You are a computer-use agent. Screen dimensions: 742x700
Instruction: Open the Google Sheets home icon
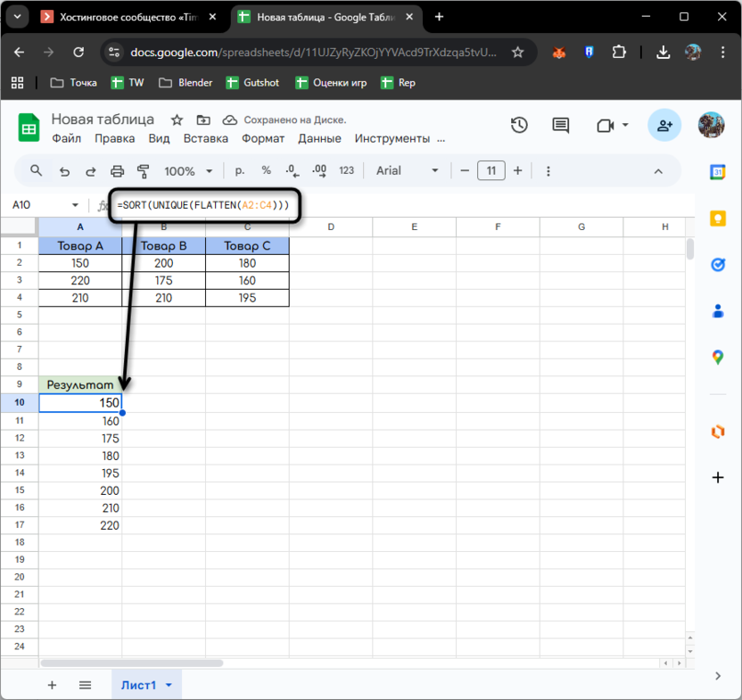coord(29,128)
